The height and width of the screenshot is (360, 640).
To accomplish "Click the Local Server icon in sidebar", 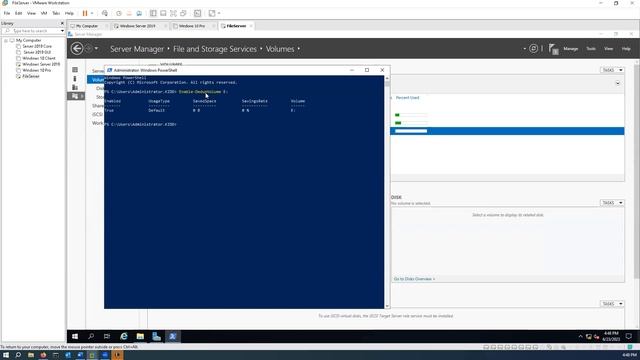I will click(x=75, y=78).
